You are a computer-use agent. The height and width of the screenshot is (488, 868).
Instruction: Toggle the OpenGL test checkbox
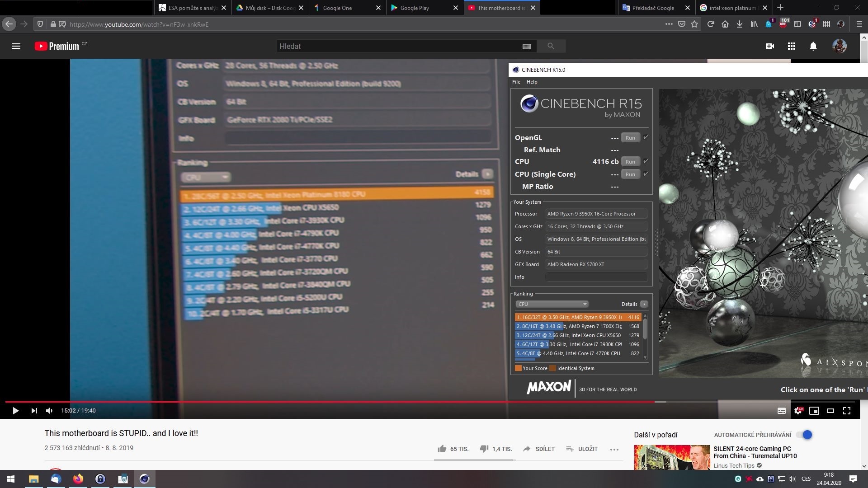click(646, 137)
